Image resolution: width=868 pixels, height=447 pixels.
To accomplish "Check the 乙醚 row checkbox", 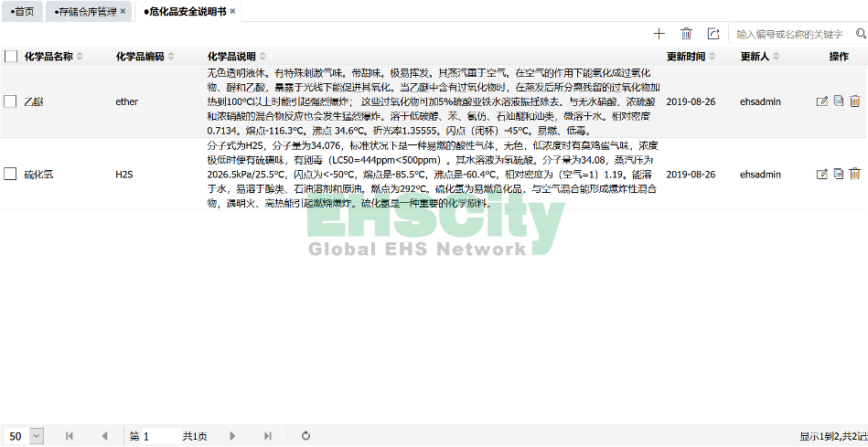I will [x=10, y=101].
